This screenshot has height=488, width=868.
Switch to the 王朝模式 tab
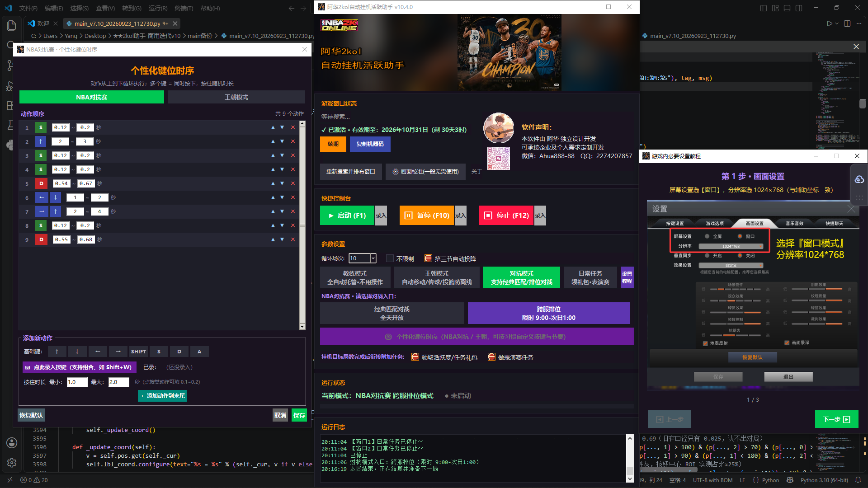pyautogui.click(x=236, y=97)
